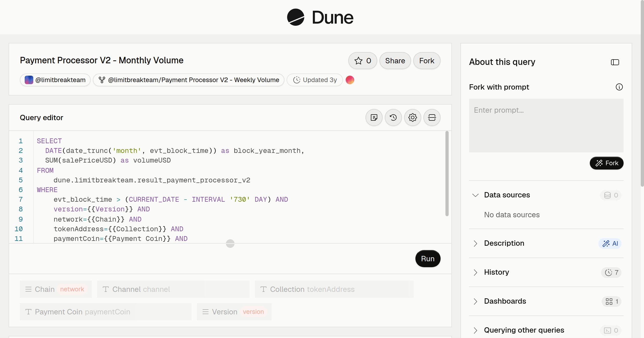The height and width of the screenshot is (338, 644).
Task: Collapse the Data sources section
Action: click(475, 195)
